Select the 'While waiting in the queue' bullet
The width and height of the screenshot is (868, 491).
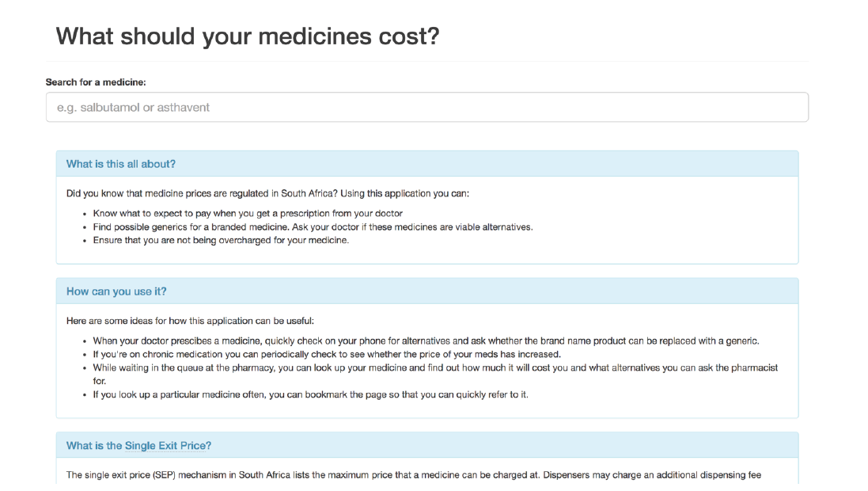[x=435, y=374]
